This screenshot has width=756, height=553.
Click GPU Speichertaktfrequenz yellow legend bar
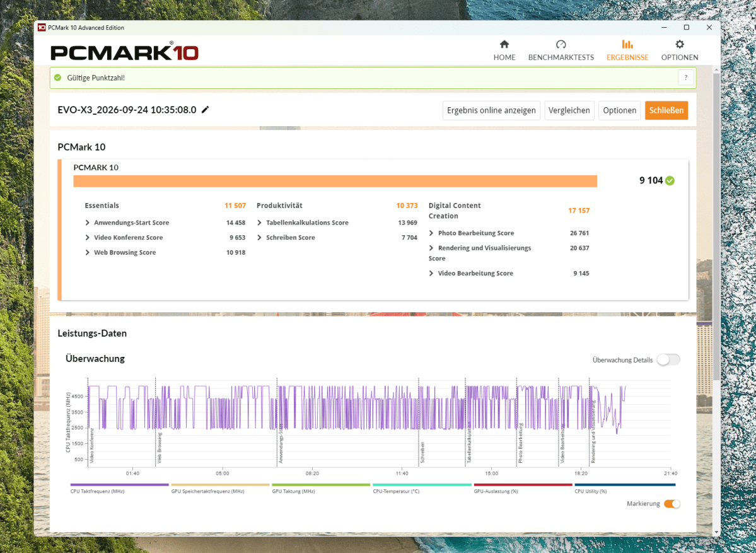tap(220, 484)
